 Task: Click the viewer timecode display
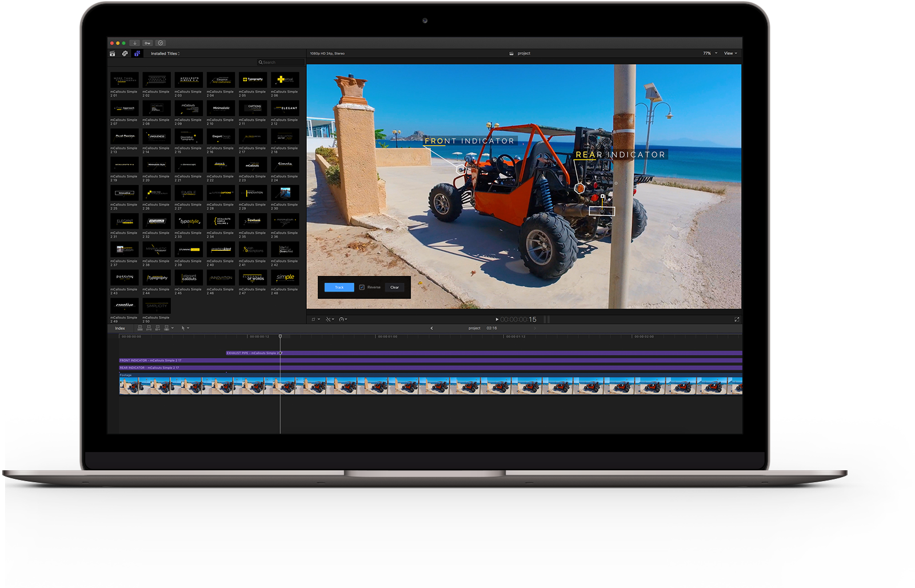[x=518, y=319]
